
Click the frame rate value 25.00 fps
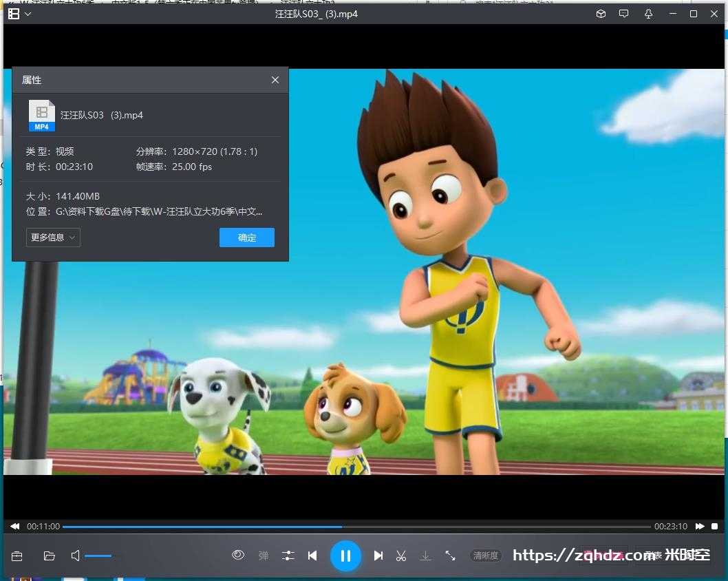(x=192, y=167)
